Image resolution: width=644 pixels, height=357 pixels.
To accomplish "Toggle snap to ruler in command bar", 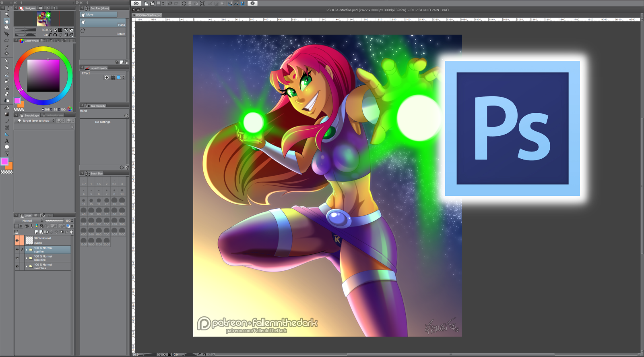I will point(230,3).
